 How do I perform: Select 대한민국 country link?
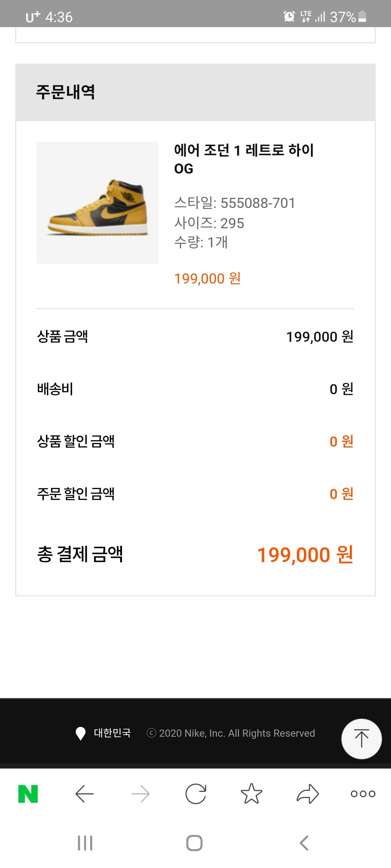click(112, 733)
